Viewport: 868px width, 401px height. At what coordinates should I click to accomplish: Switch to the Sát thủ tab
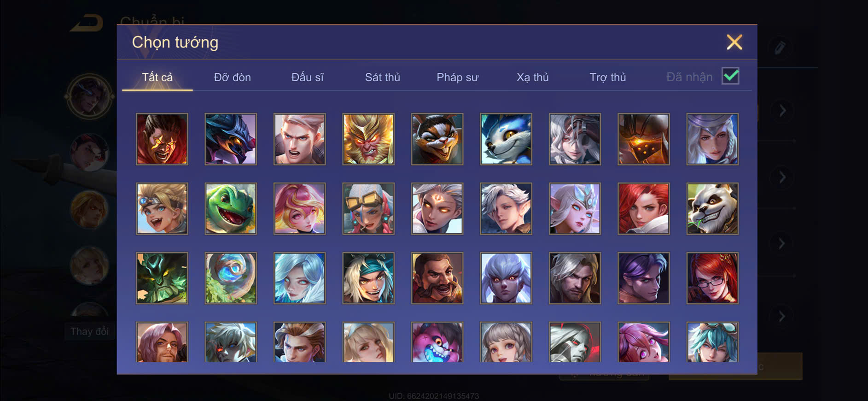click(382, 77)
